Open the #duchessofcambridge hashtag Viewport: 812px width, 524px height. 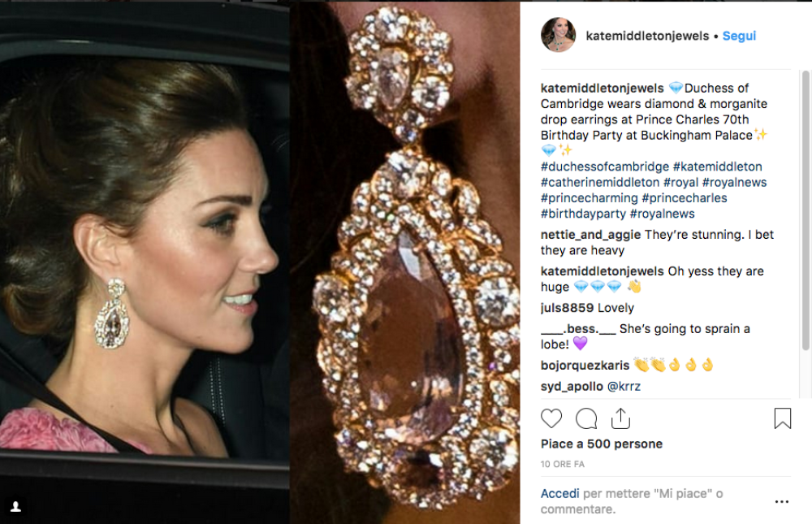tap(603, 167)
